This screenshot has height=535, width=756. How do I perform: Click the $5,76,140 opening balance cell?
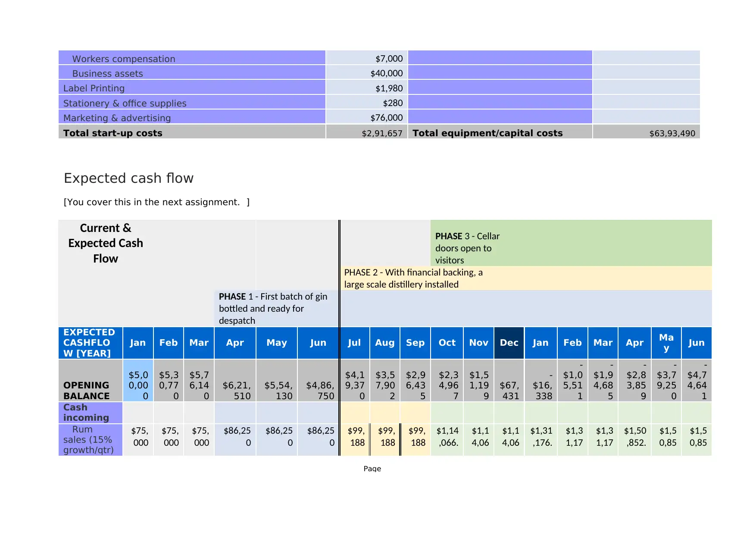[x=199, y=380]
